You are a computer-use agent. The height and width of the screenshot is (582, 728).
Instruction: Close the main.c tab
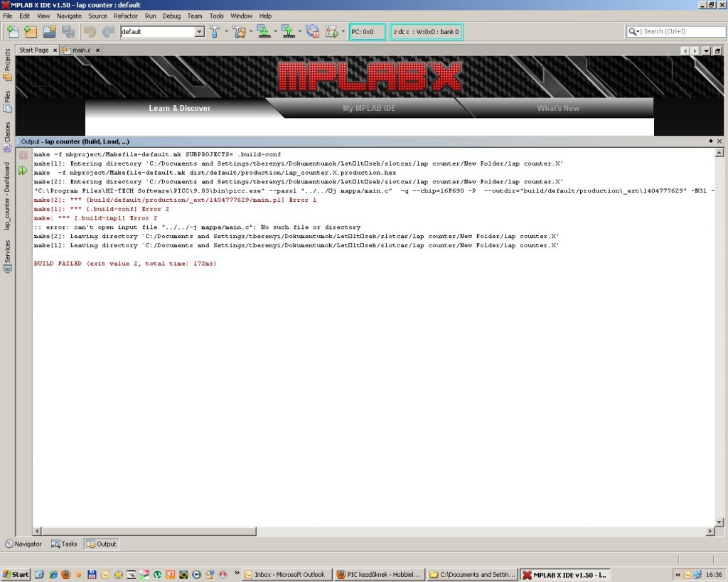pyautogui.click(x=97, y=50)
